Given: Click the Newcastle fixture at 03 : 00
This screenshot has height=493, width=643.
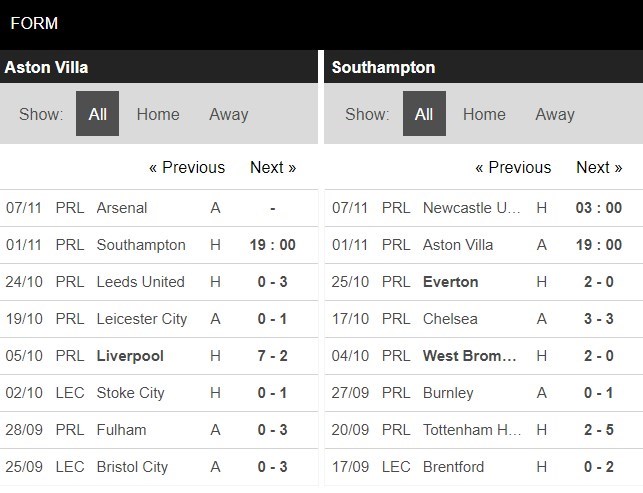Looking at the screenshot, I should pos(483,208).
